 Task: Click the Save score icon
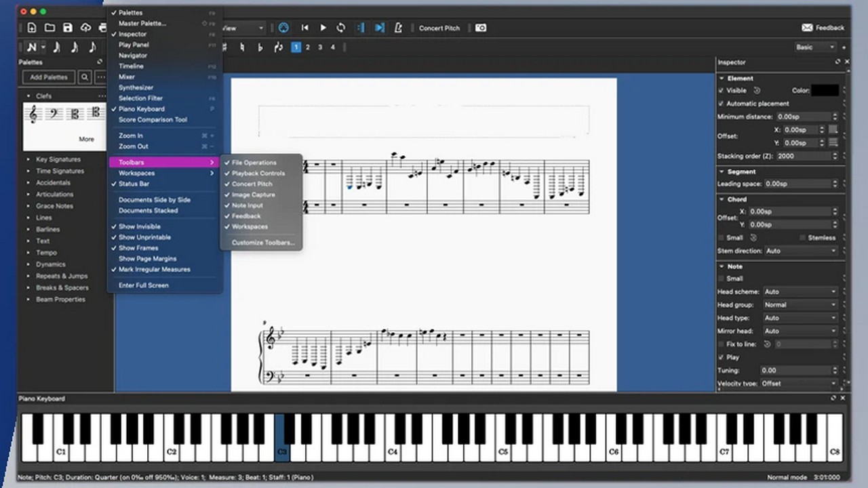tap(68, 28)
